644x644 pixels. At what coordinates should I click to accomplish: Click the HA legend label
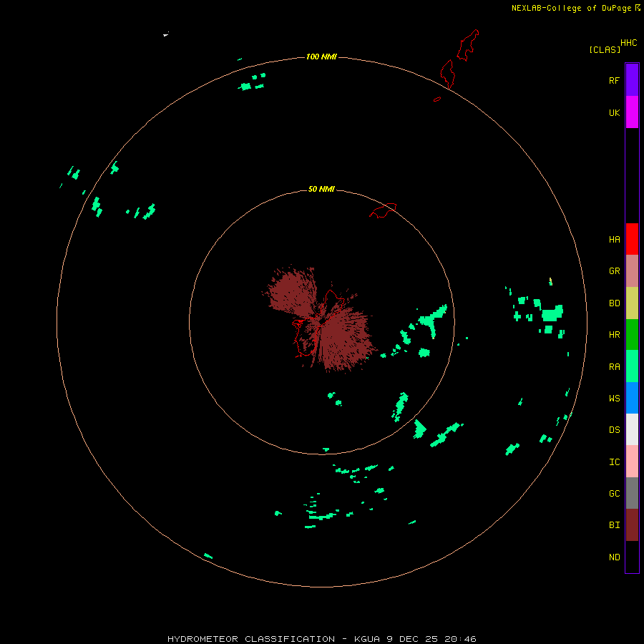pyautogui.click(x=614, y=239)
